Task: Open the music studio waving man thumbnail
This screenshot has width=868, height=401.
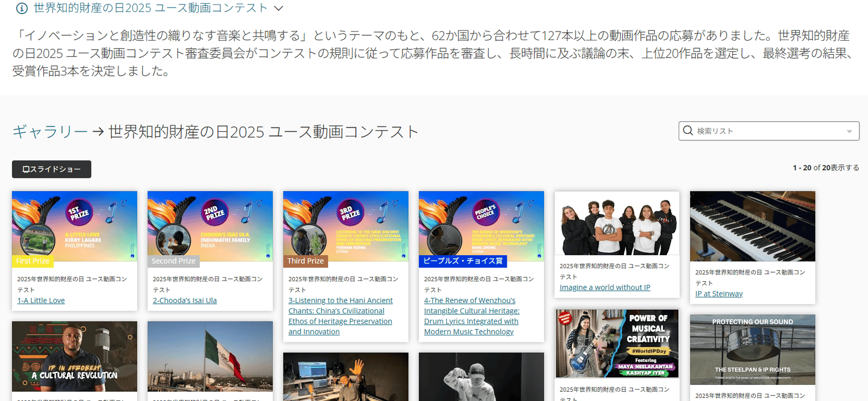Action: point(346,377)
